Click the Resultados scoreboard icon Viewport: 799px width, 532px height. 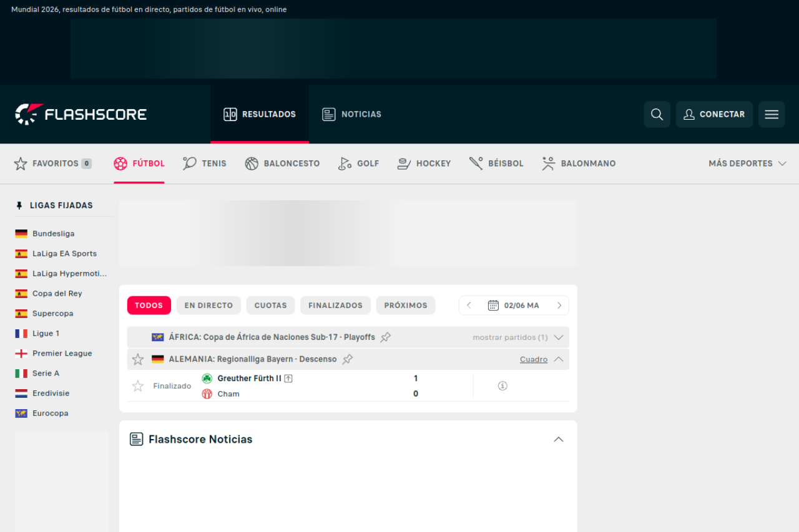(x=230, y=114)
